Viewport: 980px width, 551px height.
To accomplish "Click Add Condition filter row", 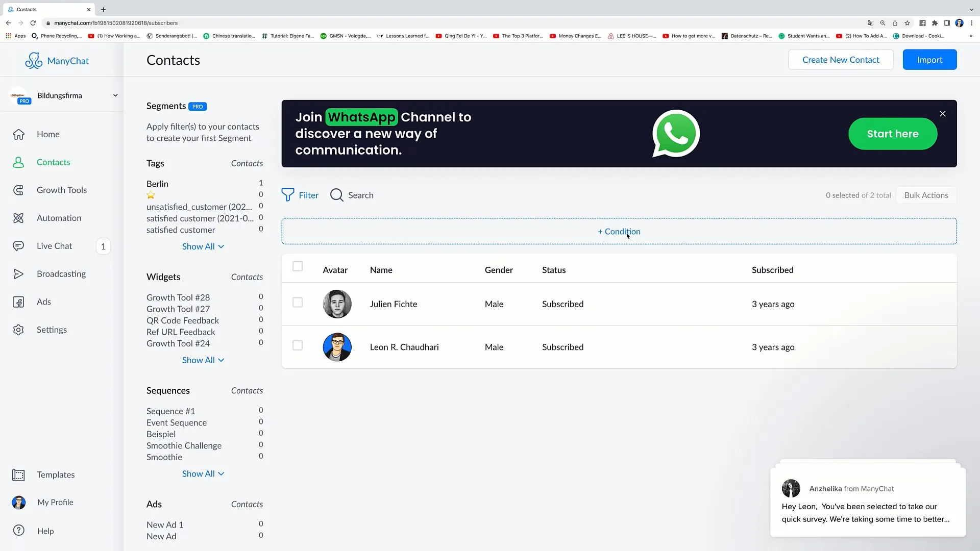I will click(619, 231).
